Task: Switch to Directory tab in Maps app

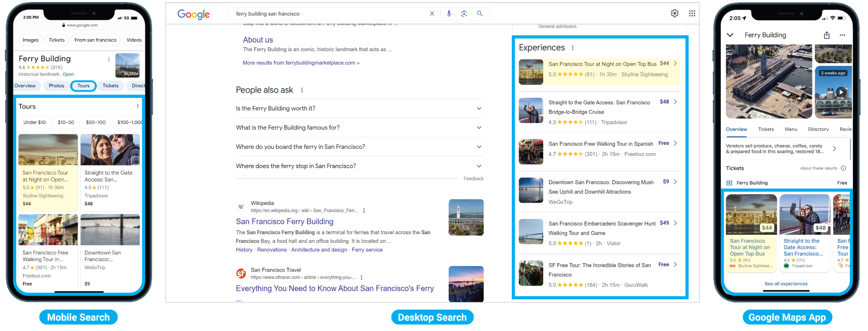Action: point(818,130)
